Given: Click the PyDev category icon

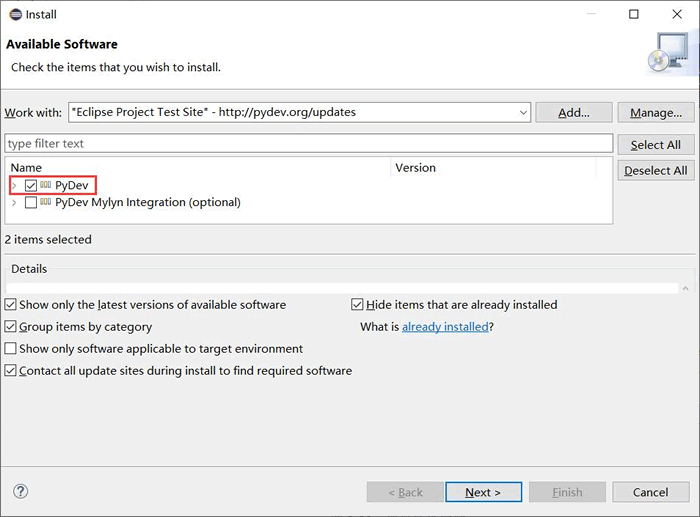Looking at the screenshot, I should (x=46, y=184).
